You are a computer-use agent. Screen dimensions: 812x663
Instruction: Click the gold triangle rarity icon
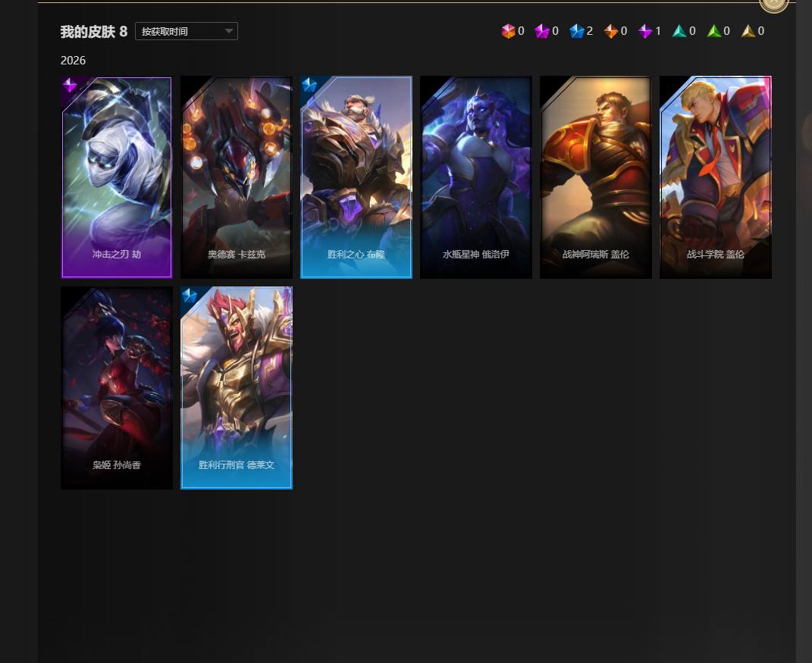(748, 31)
